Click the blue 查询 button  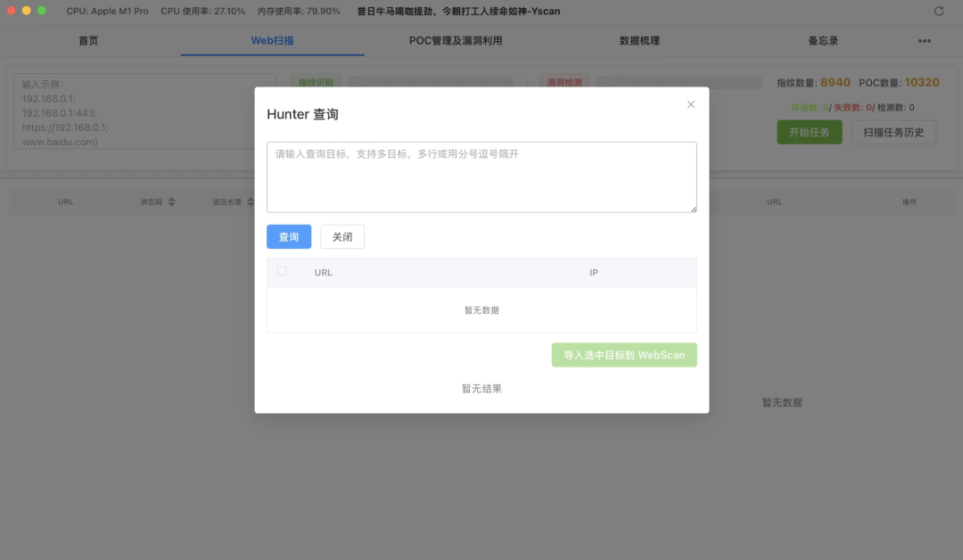(289, 236)
